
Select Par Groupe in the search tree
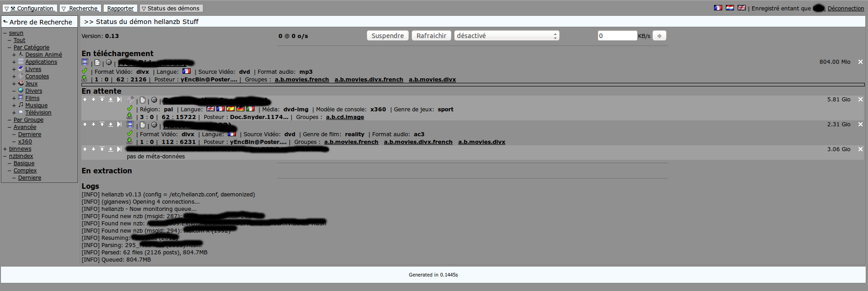click(x=29, y=120)
